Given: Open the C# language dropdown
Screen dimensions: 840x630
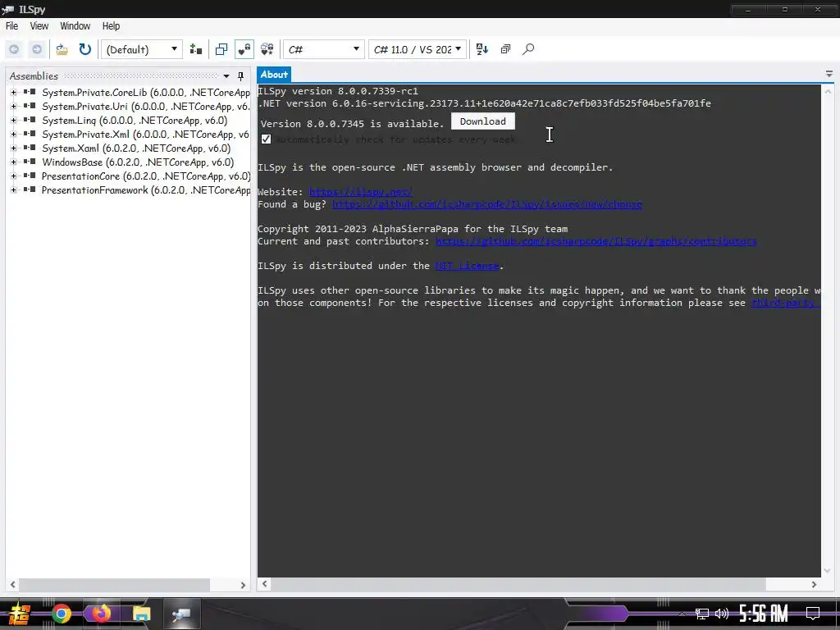Looking at the screenshot, I should 323,49.
